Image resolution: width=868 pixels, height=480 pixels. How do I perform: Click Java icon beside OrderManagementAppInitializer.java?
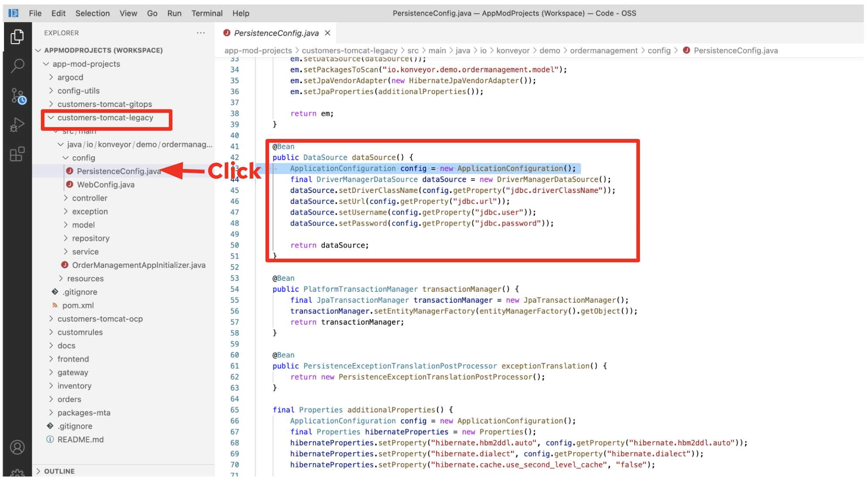tap(65, 265)
